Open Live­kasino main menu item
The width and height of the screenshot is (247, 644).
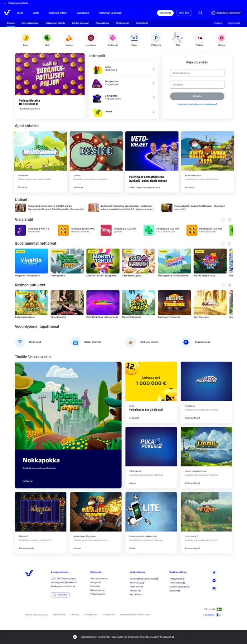(x=83, y=13)
